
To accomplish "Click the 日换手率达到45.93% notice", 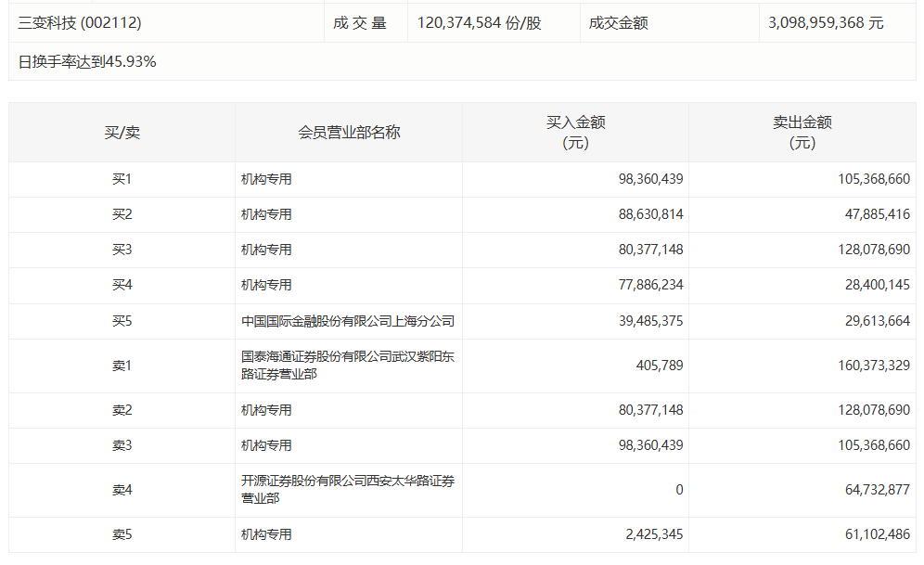I will 85,62.
